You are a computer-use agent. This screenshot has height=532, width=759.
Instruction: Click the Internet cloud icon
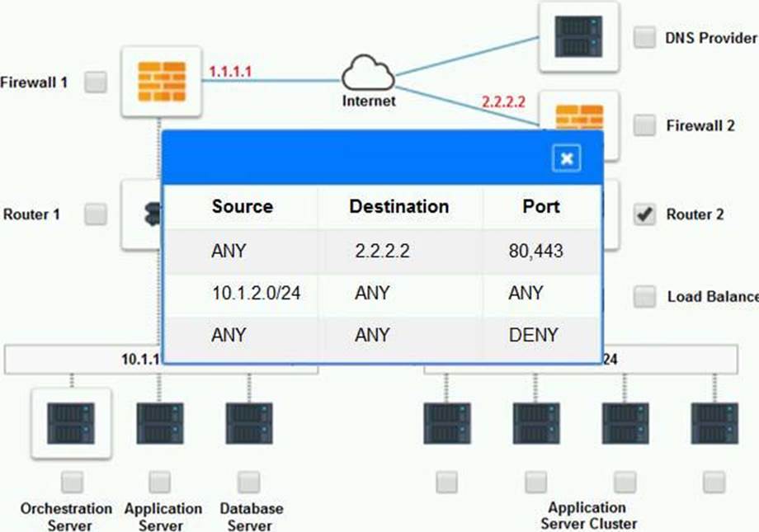tap(369, 75)
